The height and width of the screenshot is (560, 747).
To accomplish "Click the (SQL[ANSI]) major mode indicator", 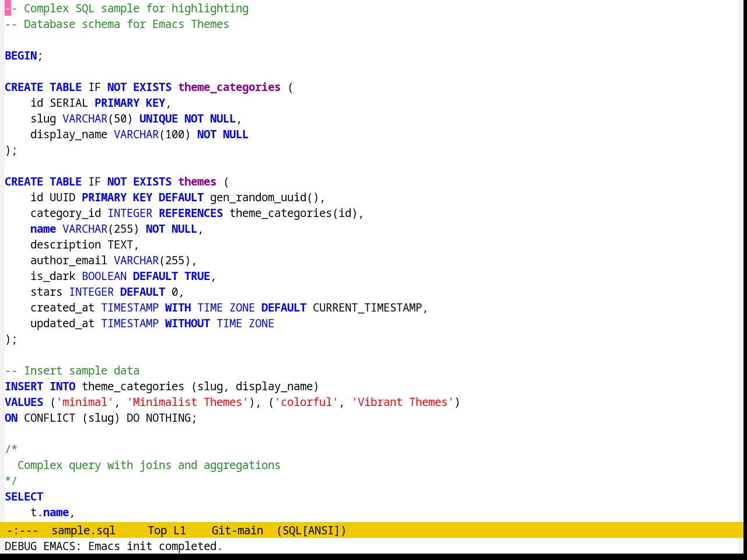I will coord(312,530).
